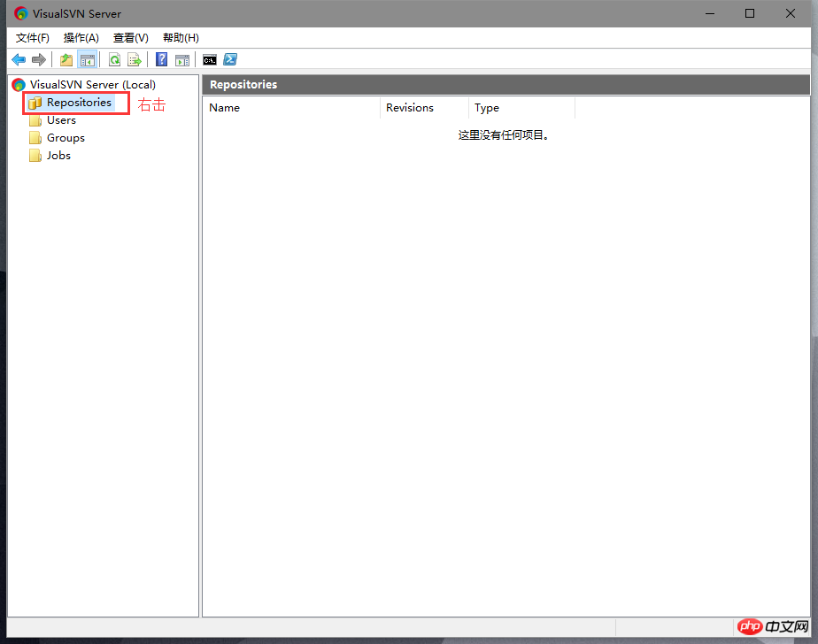Select the Repositories tree node label
This screenshot has height=644, width=818.
[80, 103]
